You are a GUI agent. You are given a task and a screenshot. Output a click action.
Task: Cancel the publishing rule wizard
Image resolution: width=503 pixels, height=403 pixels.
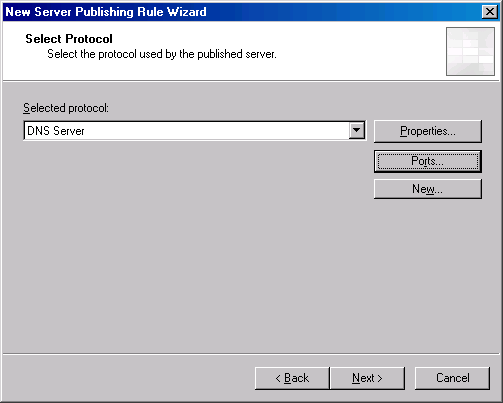tap(452, 378)
